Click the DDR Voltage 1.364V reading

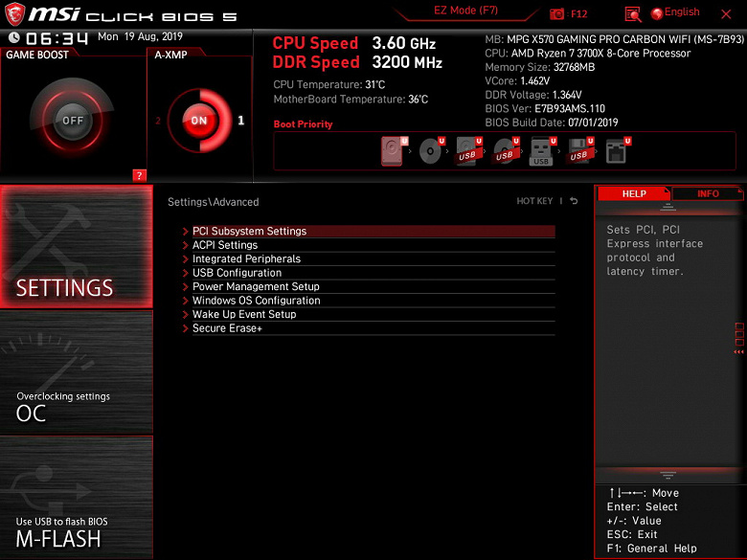click(x=533, y=95)
